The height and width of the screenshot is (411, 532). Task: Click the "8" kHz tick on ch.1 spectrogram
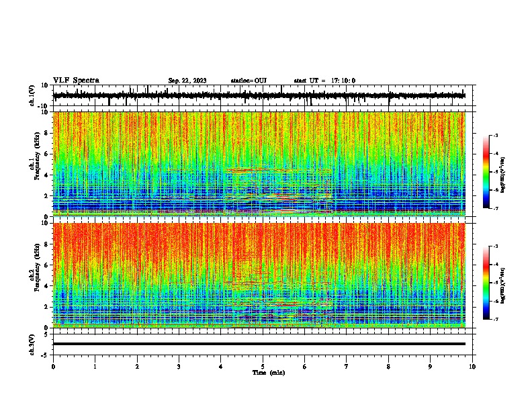pyautogui.click(x=46, y=133)
